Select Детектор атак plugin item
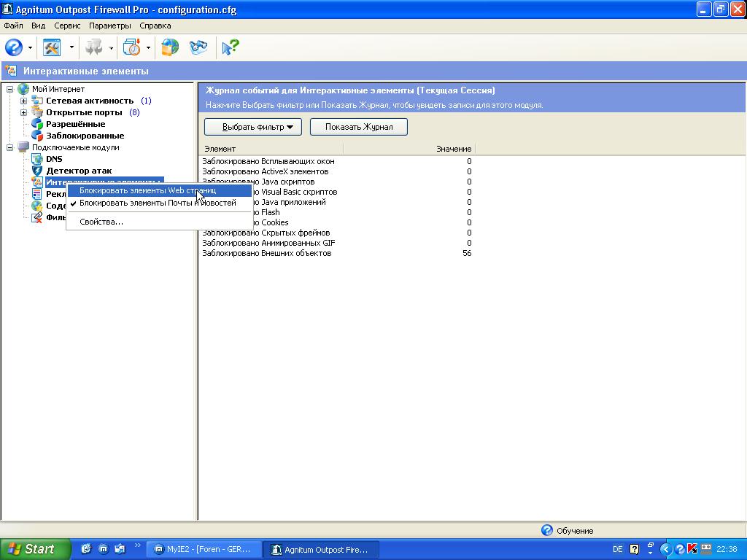This screenshot has height=560, width=747. (79, 171)
